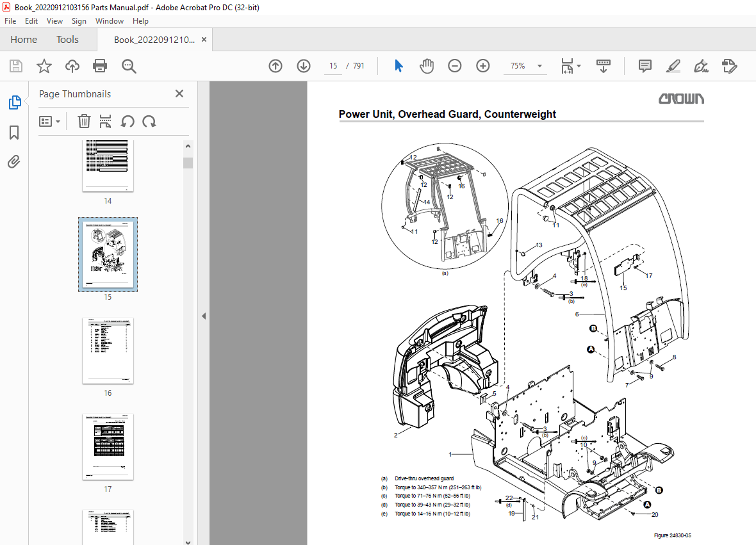The height and width of the screenshot is (545, 756).
Task: Add a comment note icon
Action: (645, 66)
